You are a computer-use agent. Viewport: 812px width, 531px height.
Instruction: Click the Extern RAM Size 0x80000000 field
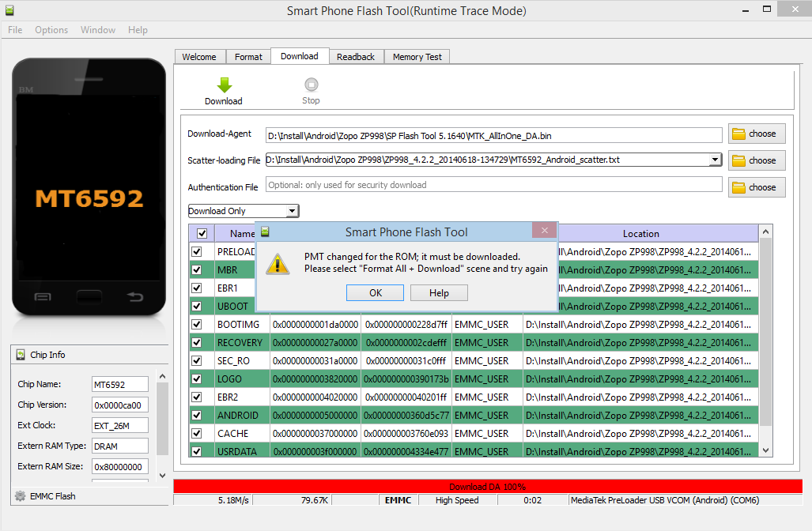[x=120, y=467]
